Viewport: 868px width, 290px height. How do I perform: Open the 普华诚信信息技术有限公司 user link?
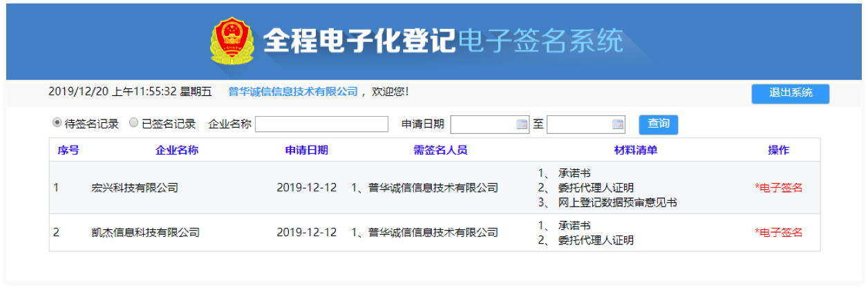click(293, 91)
